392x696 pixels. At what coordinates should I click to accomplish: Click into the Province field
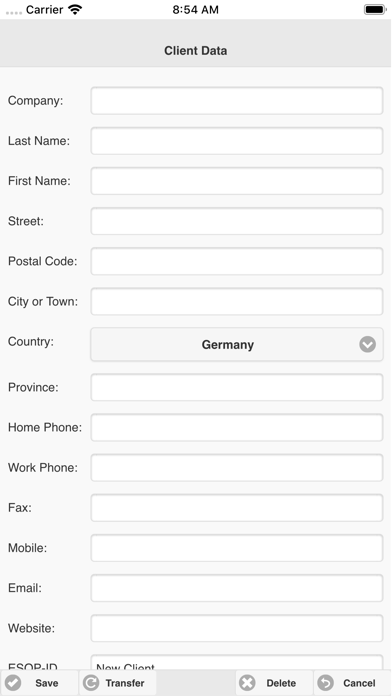[x=237, y=387]
